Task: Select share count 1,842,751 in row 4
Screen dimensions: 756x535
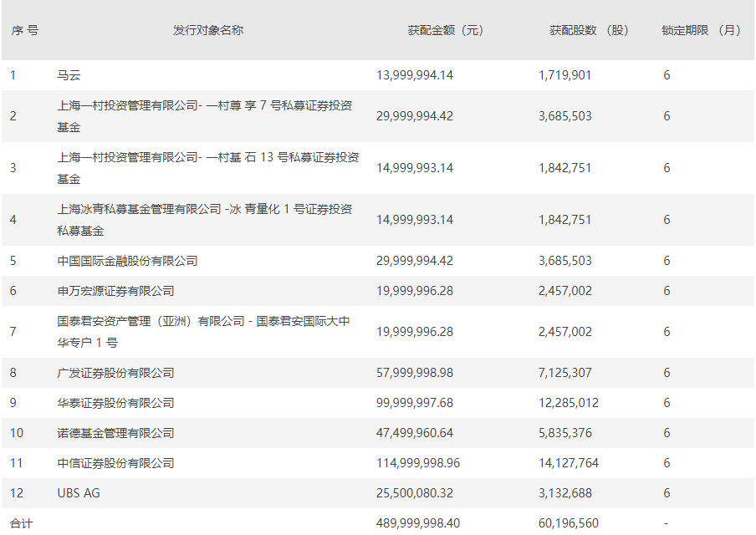Action: 564,220
